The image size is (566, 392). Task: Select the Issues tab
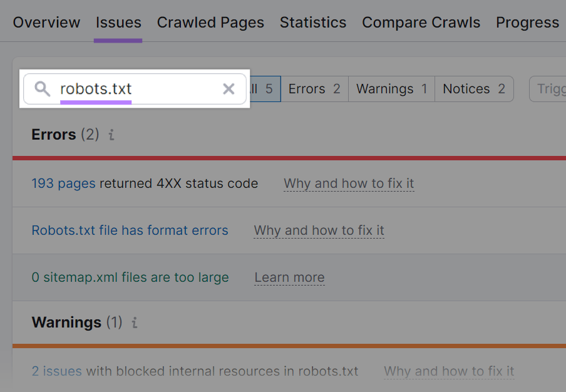(x=118, y=23)
